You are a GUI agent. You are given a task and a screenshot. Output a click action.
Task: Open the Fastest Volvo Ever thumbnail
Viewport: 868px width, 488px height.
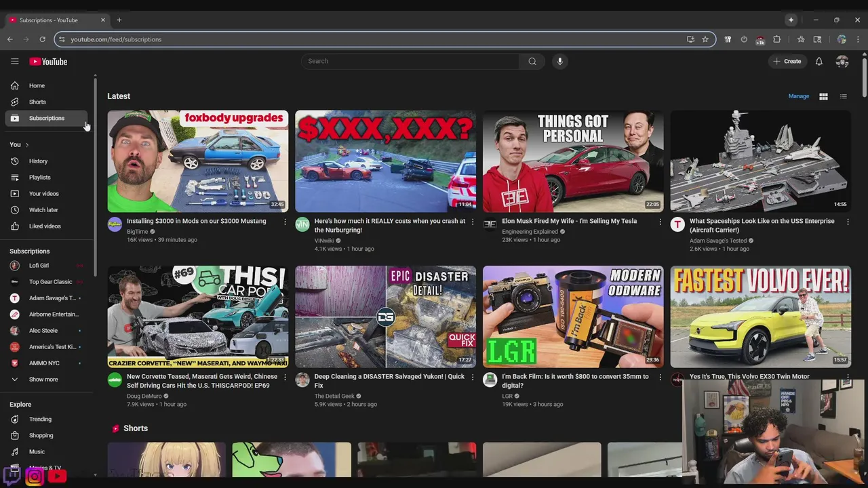(x=761, y=317)
